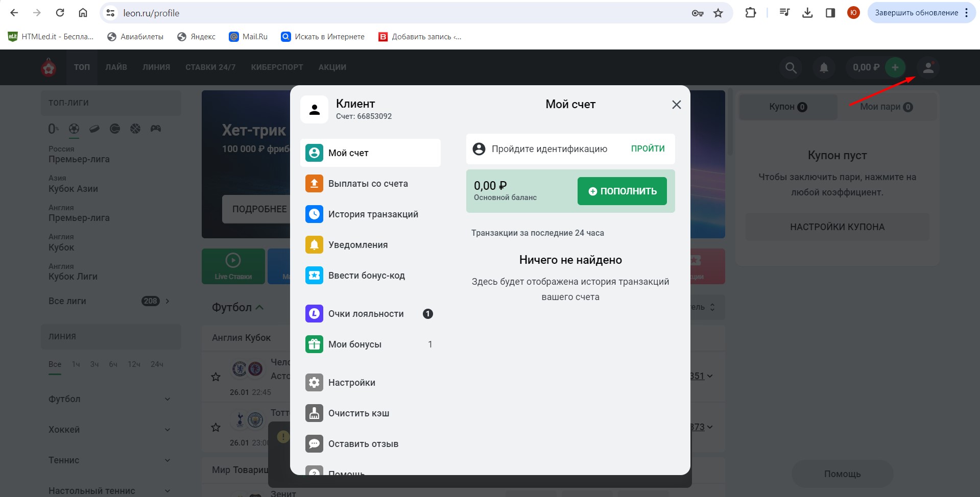Image resolution: width=980 pixels, height=497 pixels.
Task: Click the Leon logo icon
Action: [x=49, y=67]
